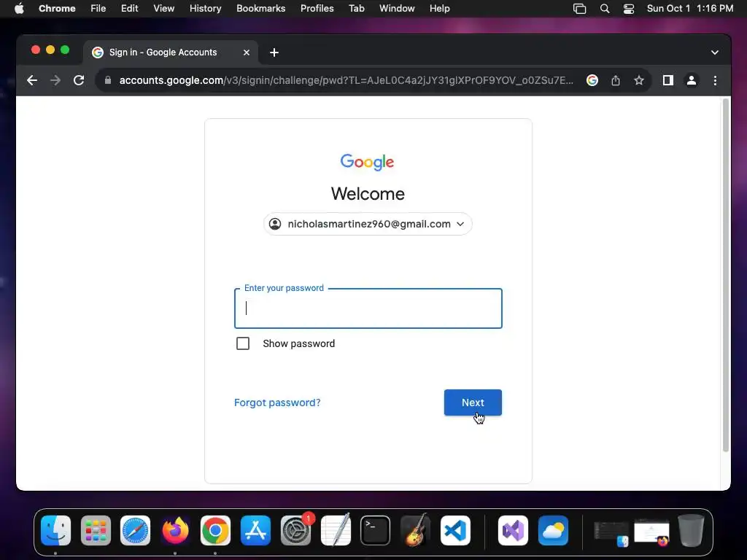Focus the Enter your password field
The height and width of the screenshot is (560, 747).
click(x=368, y=308)
